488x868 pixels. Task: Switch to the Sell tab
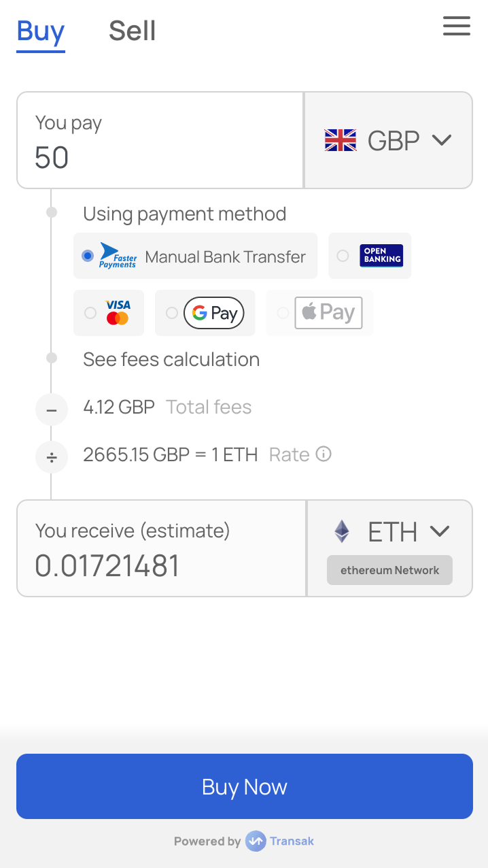[x=133, y=31]
